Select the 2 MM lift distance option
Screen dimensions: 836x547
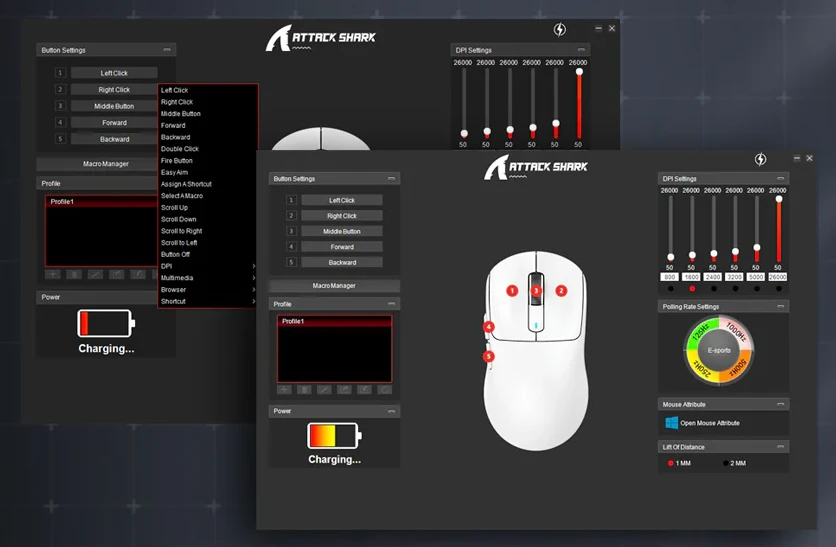click(x=726, y=464)
